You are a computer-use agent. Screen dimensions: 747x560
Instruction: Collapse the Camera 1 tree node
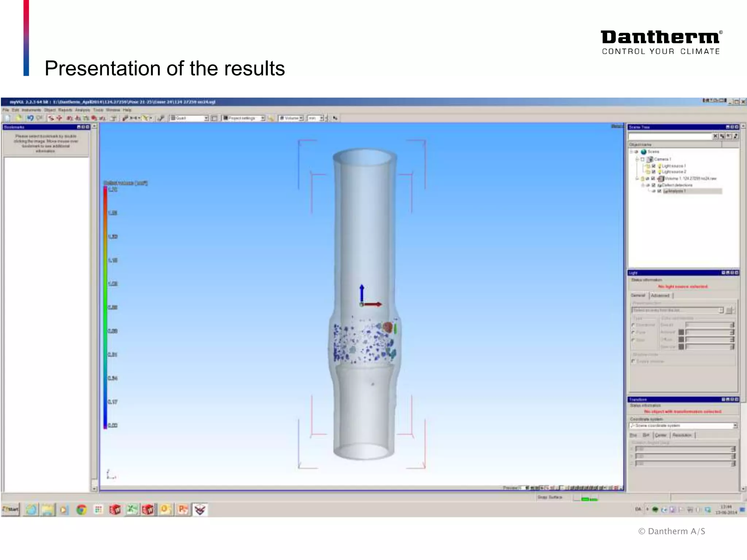[637, 159]
